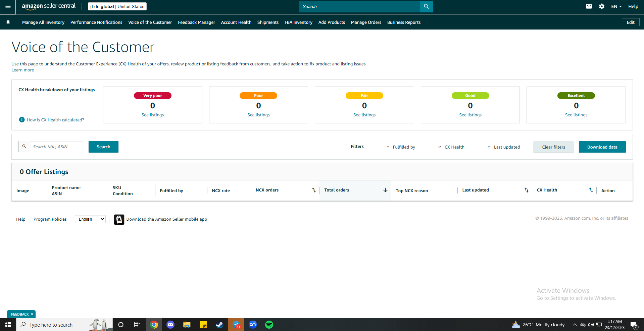Click the Windows Type here to search box
644x331 pixels.
[x=64, y=325]
